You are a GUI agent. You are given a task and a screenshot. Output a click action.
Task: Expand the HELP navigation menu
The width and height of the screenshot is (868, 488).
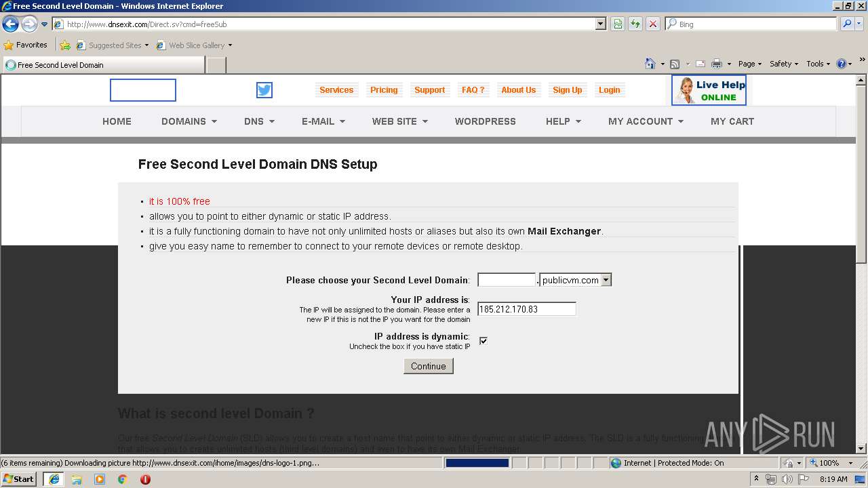pyautogui.click(x=564, y=121)
